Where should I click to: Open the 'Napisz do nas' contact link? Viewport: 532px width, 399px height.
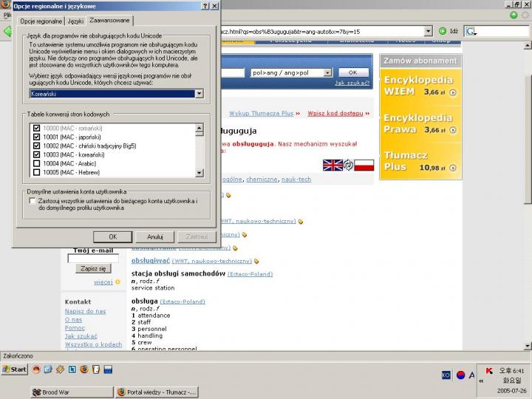[85, 311]
